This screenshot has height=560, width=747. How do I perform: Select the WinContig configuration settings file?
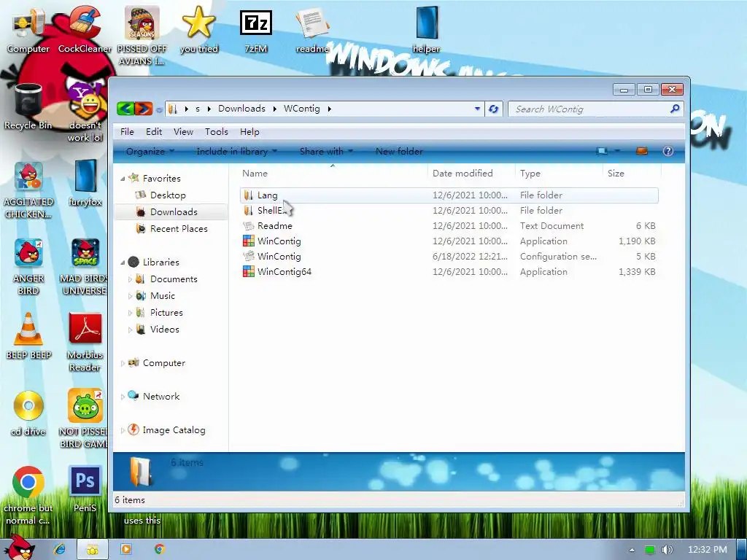click(449, 256)
